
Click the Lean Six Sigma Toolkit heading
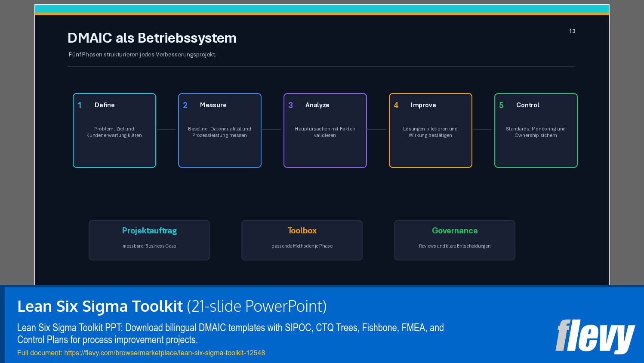tap(172, 306)
